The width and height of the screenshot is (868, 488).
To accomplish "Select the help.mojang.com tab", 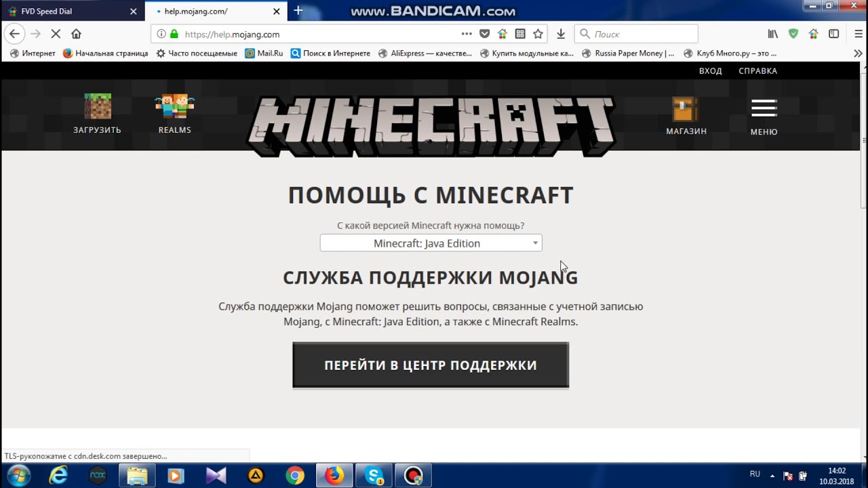I will tap(216, 12).
